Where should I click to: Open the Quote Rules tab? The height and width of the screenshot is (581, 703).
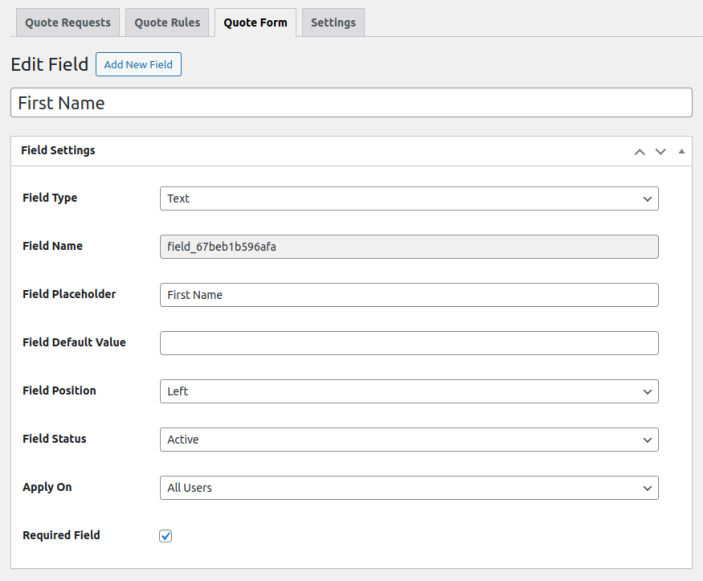click(x=167, y=22)
